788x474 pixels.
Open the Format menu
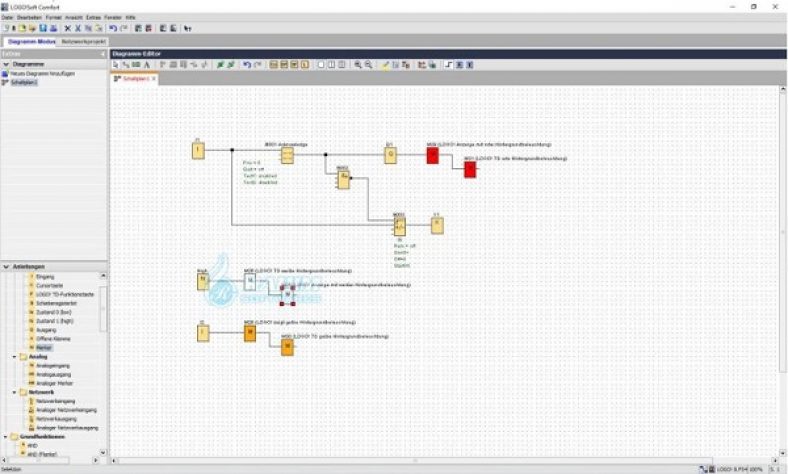tap(53, 17)
